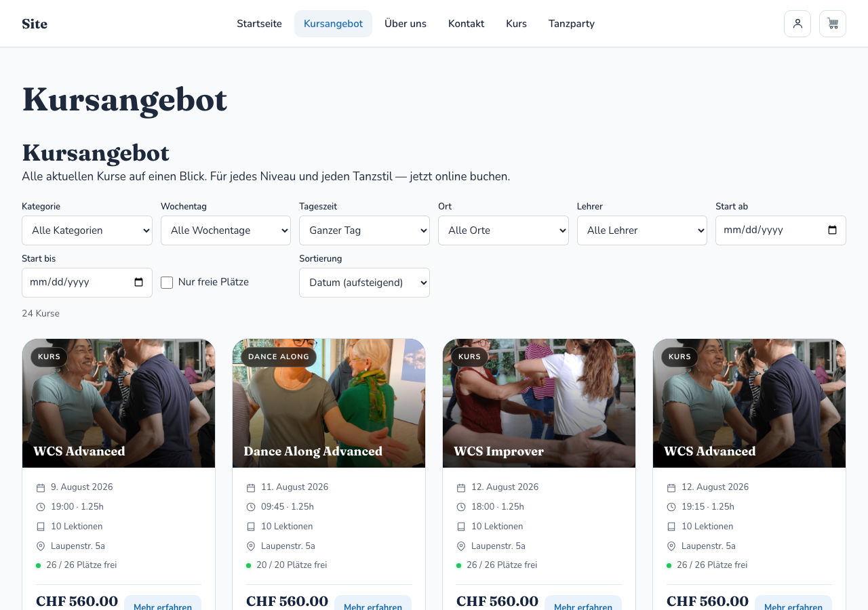Click clock icon beside 18:00 · 1.25h
This screenshot has width=868, height=610.
click(461, 507)
